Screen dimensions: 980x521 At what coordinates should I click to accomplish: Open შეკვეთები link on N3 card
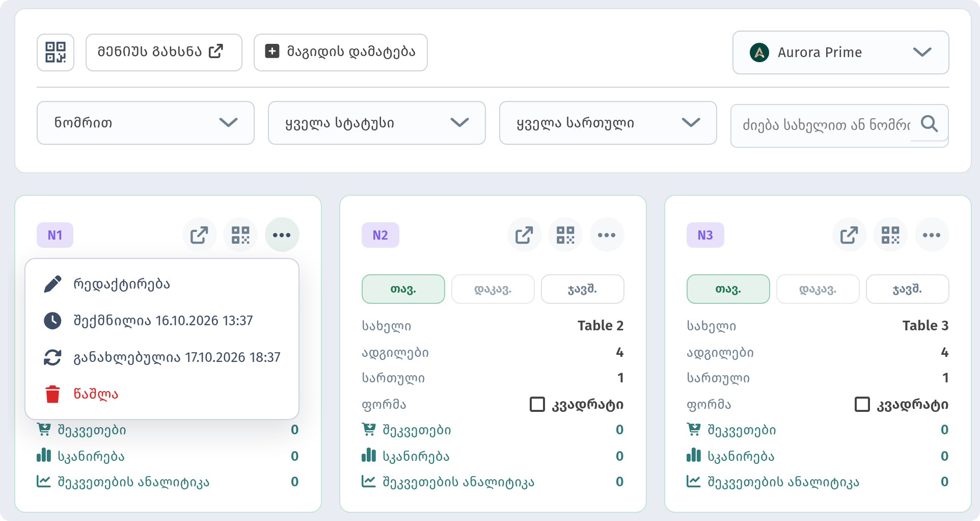tap(742, 430)
